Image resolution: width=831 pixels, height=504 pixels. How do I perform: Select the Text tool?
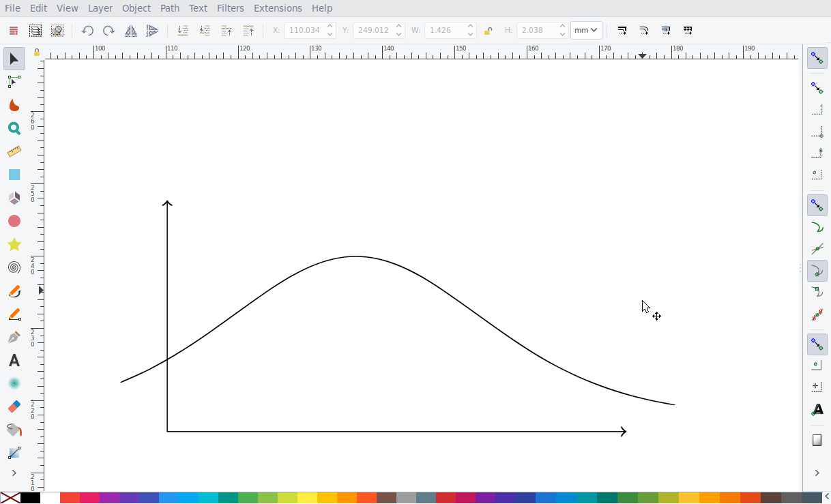pos(14,360)
